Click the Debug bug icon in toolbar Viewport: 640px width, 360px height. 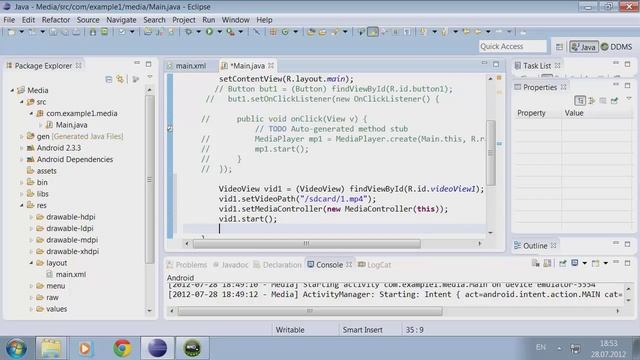(x=188, y=31)
